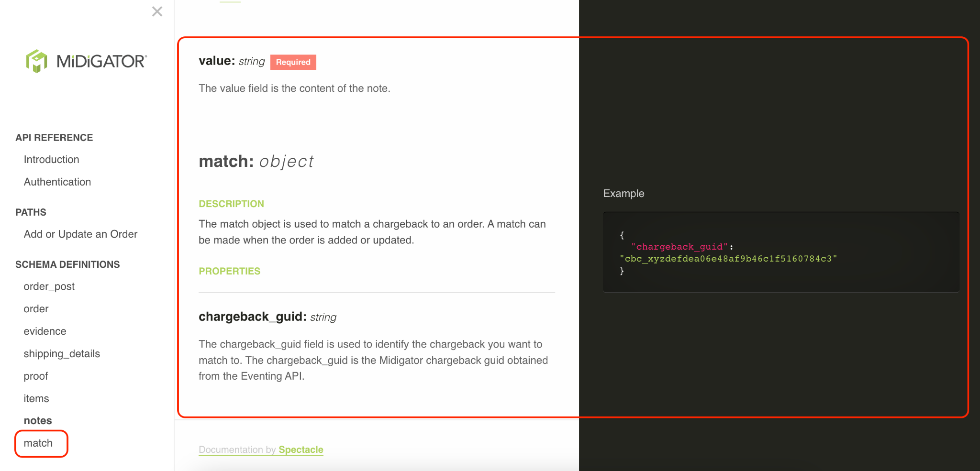The image size is (980, 471).
Task: Follow the Documentation by Spectacle link
Action: coord(261,449)
